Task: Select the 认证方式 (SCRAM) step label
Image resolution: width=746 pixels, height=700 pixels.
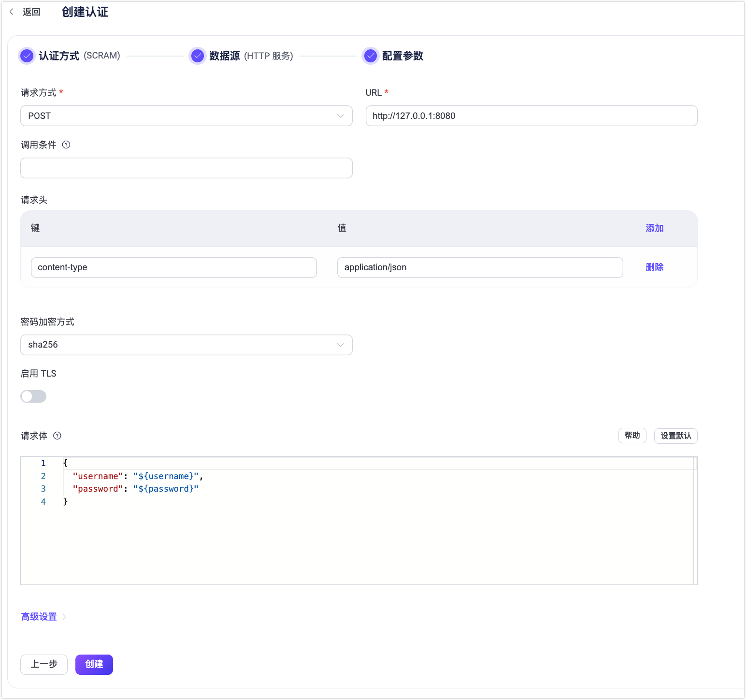Action: pos(80,56)
